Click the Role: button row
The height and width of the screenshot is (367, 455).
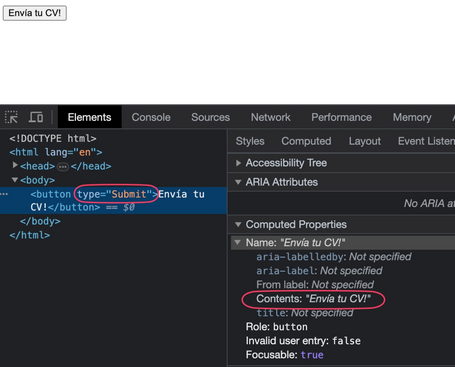[x=276, y=327]
